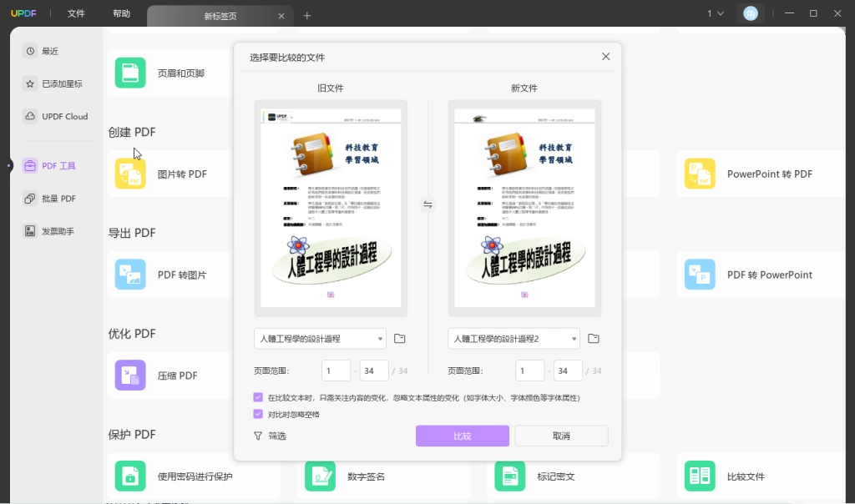Click the PDF 转图片 label
Screen dimensions: 855x504
(182, 275)
